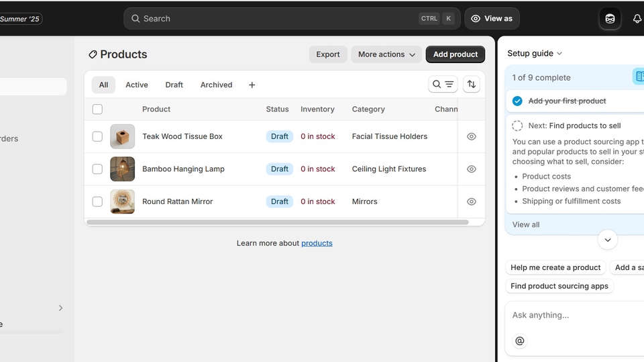
Task: Click the Mirrors category cell
Action: pyautogui.click(x=364, y=201)
